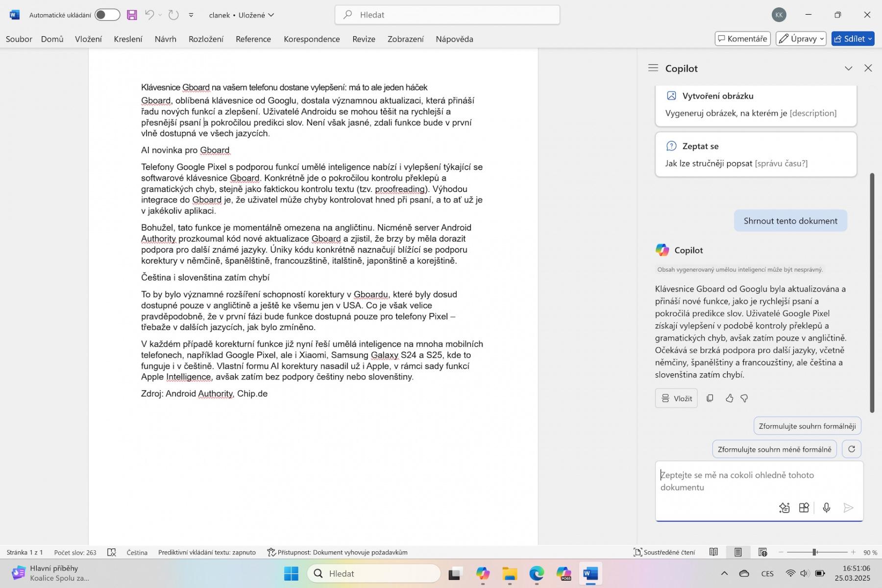Screen dimensions: 882x588
Task: Open the Sdílet dropdown arrow
Action: point(870,39)
